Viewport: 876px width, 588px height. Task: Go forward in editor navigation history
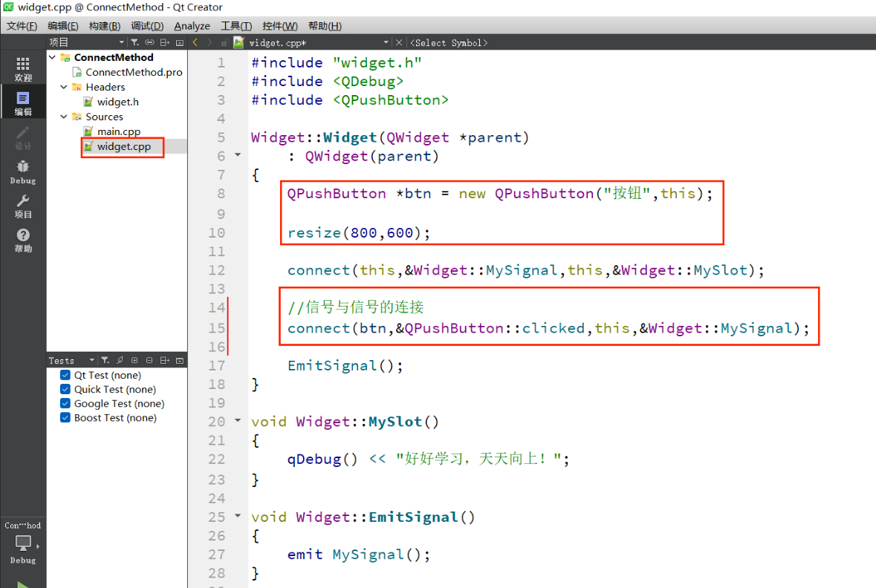coord(210,42)
